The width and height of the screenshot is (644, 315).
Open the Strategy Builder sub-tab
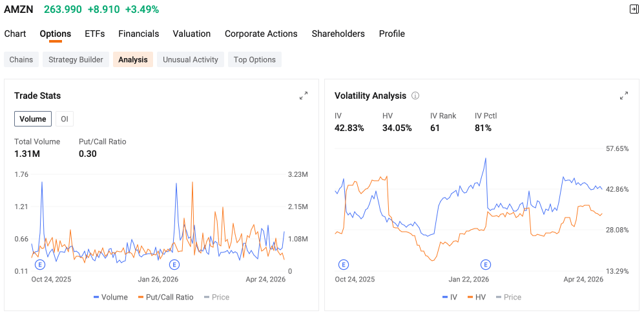tap(76, 59)
